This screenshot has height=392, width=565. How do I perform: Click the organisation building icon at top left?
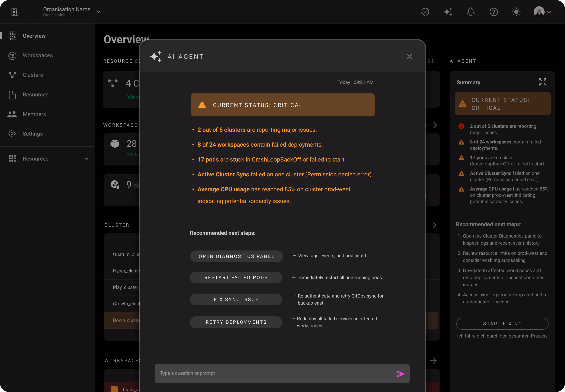coord(15,12)
